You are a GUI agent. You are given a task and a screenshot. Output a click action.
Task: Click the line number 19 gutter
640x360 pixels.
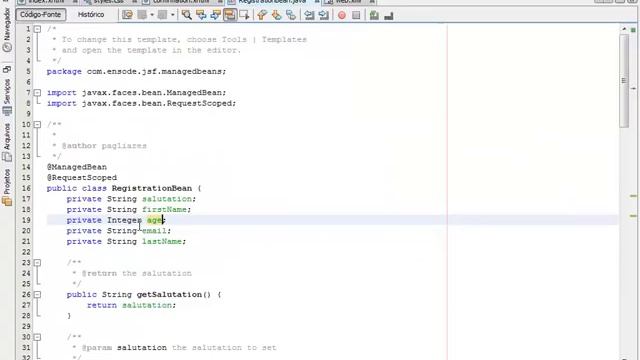click(x=26, y=220)
